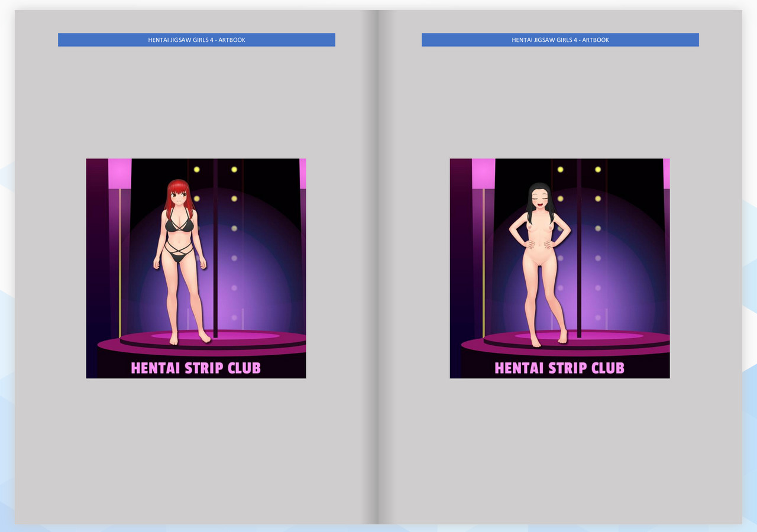
Task: Open the left page artwork thumbnail
Action: 196,268
